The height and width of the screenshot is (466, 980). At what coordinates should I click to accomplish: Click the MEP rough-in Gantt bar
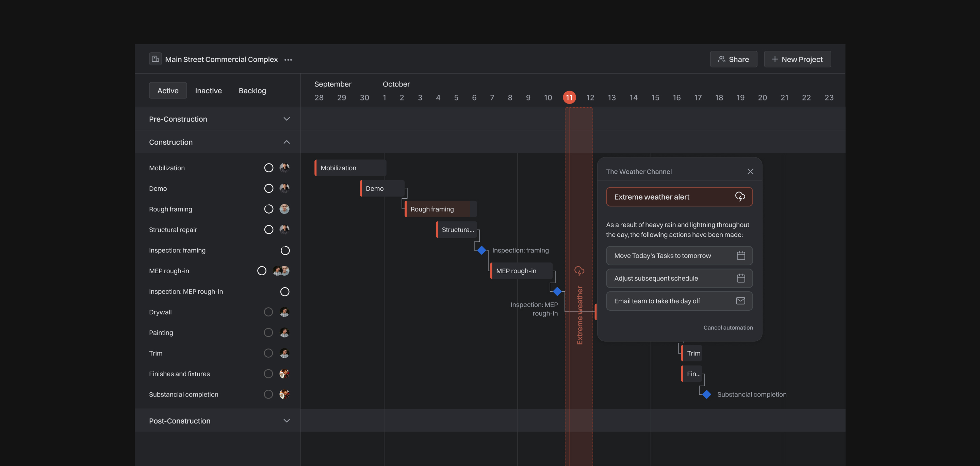pyautogui.click(x=521, y=271)
